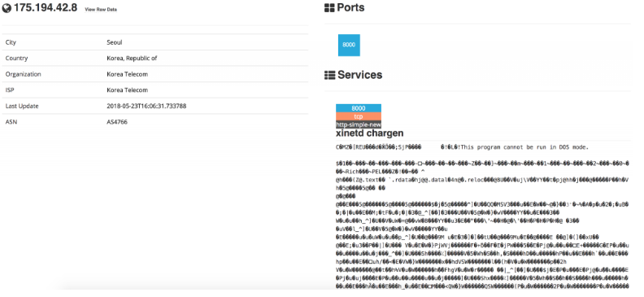The height and width of the screenshot is (297, 644).
Task: Click the Ports grid icon
Action: click(329, 8)
